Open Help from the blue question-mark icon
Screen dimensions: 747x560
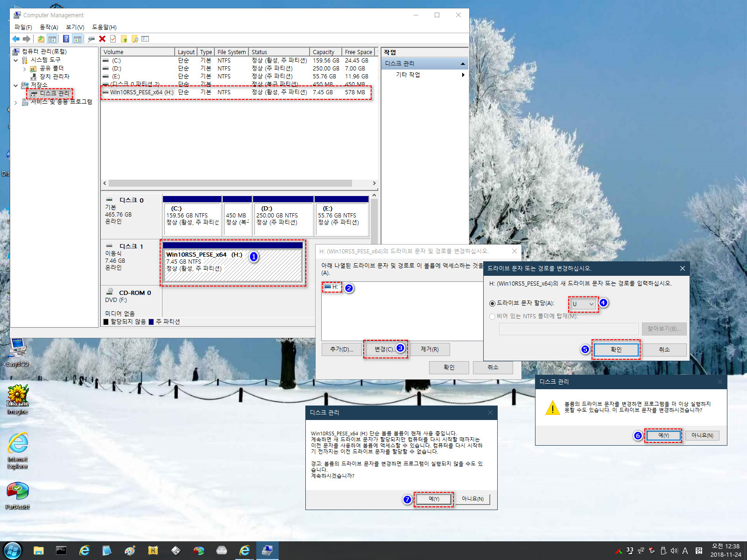[x=66, y=39]
